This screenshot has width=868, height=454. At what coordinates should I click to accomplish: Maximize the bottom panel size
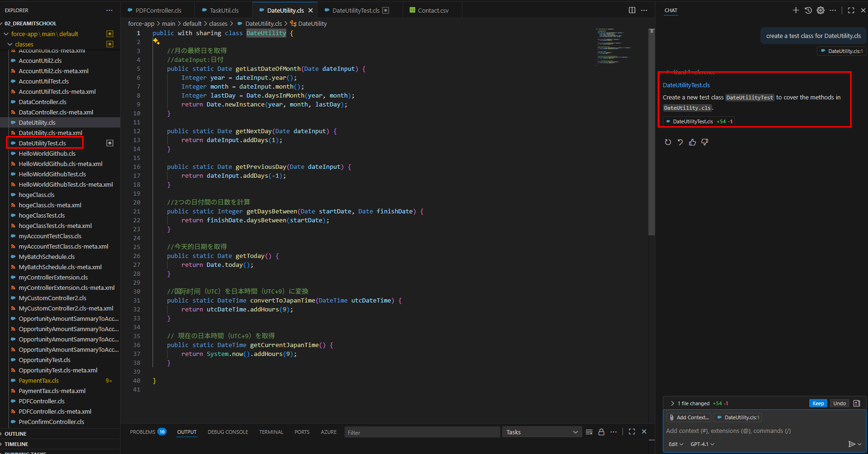click(x=632, y=432)
